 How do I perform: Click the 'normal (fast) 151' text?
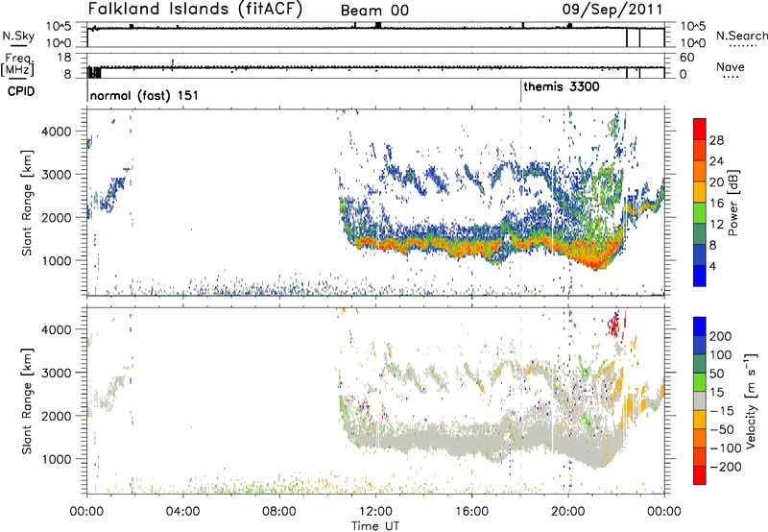pyautogui.click(x=144, y=95)
